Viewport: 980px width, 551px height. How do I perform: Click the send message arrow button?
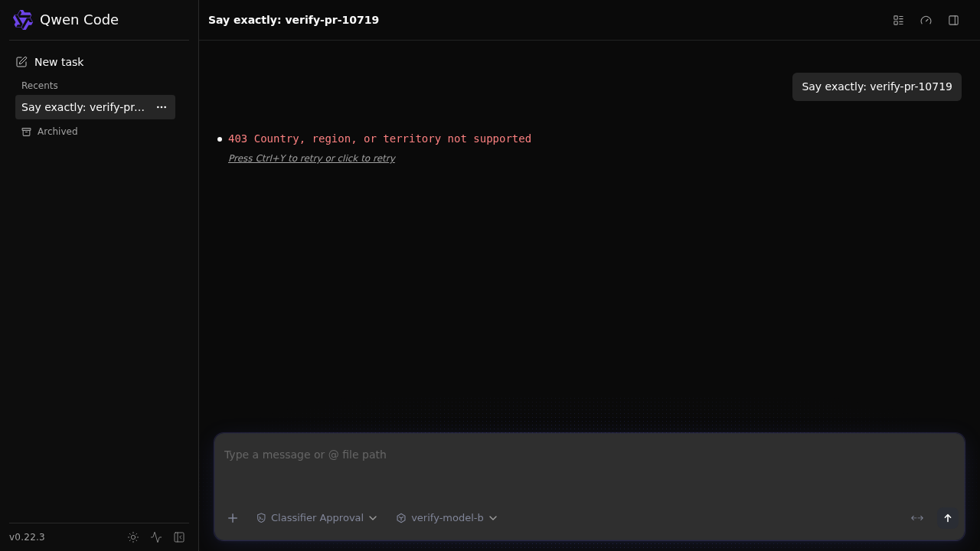948,518
